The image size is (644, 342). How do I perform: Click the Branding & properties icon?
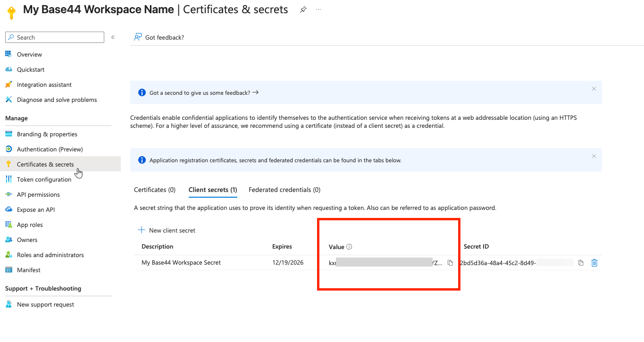pyautogui.click(x=8, y=134)
